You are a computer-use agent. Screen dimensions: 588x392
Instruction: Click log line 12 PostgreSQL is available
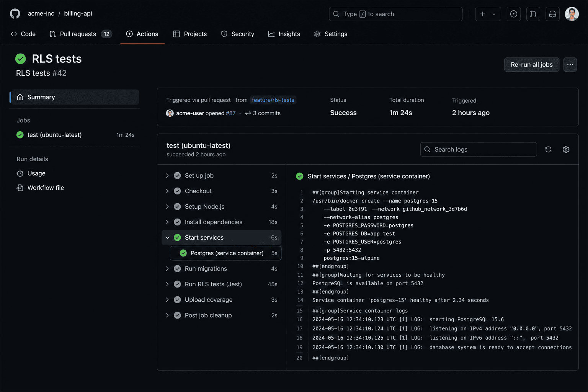tap(368, 283)
